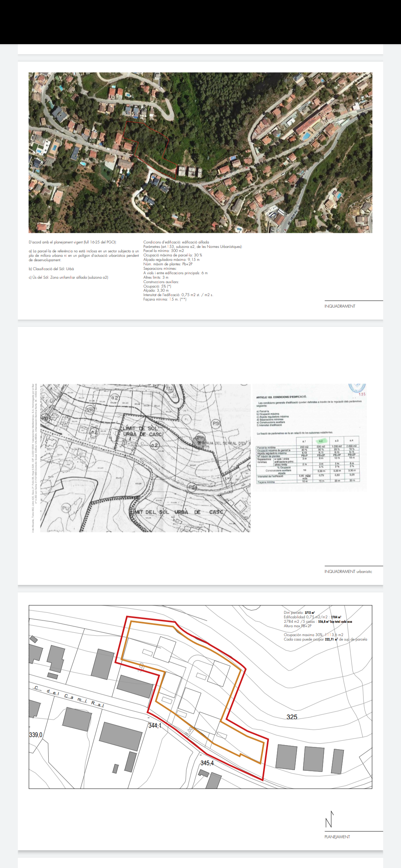Click 'Classificació del Sòl: Urbà' line

pyautogui.click(x=51, y=269)
